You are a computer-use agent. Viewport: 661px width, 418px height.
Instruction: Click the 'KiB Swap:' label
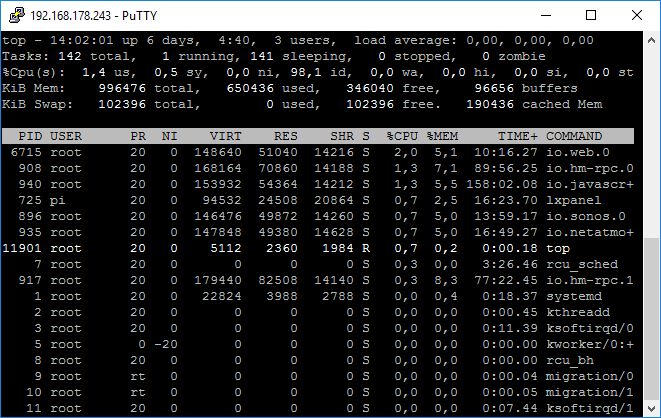click(37, 104)
